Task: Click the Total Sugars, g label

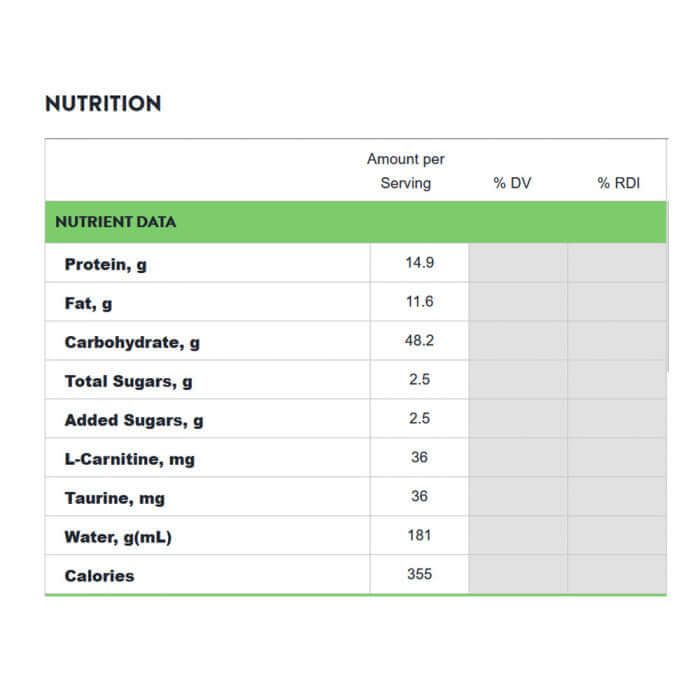Action: [128, 381]
